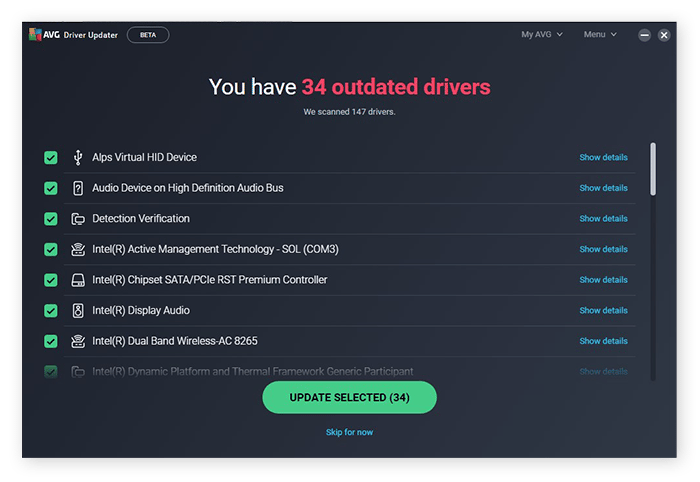Image resolution: width=700 pixels, height=482 pixels.
Task: Show details for Intel Display Audio
Action: click(604, 311)
